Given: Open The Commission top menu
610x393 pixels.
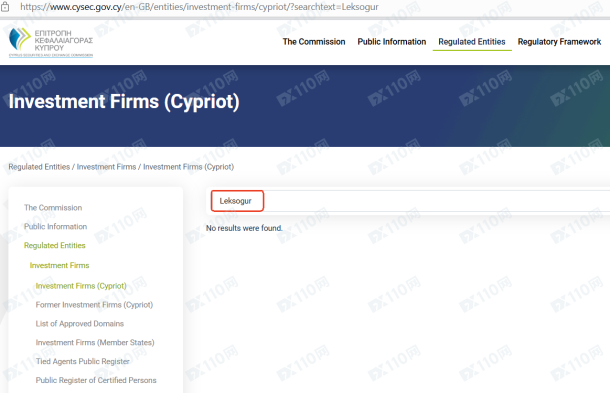Looking at the screenshot, I should tap(314, 42).
